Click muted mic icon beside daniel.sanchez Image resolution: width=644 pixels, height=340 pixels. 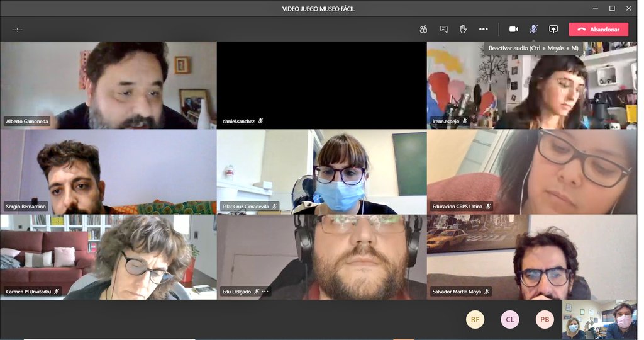click(260, 122)
